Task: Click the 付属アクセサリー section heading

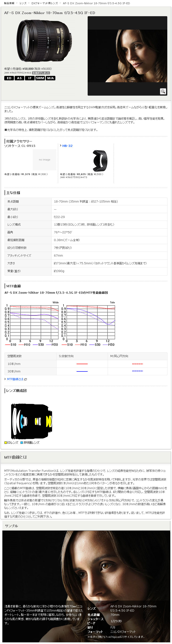Action: 19,141
